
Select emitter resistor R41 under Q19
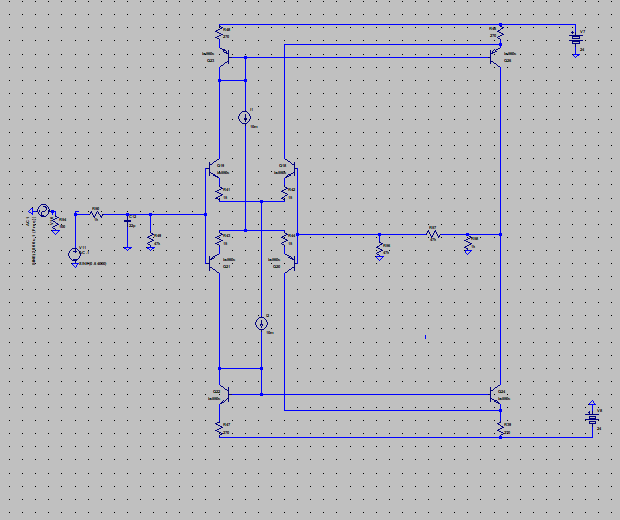[x=219, y=193]
